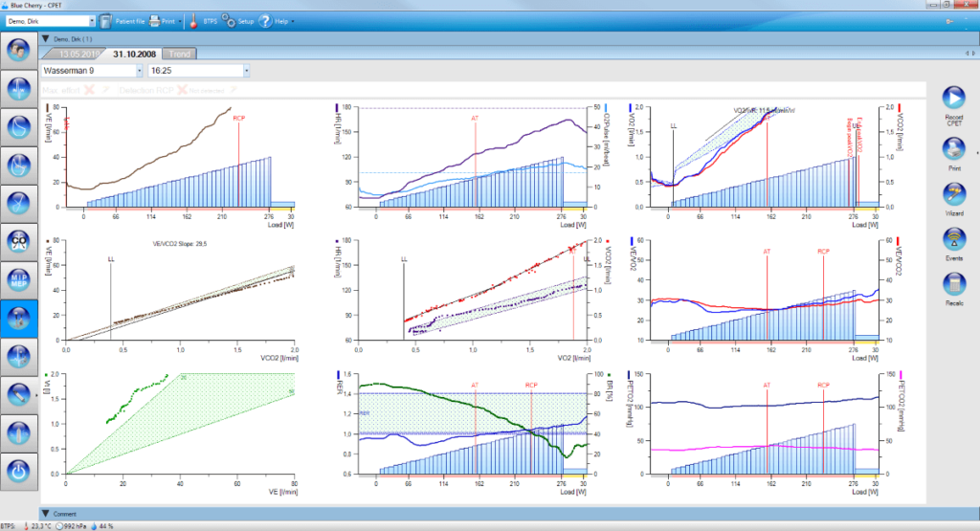Open the Wasserman 9 layout dropdown
Screen dimensions: 980x531
[x=139, y=70]
